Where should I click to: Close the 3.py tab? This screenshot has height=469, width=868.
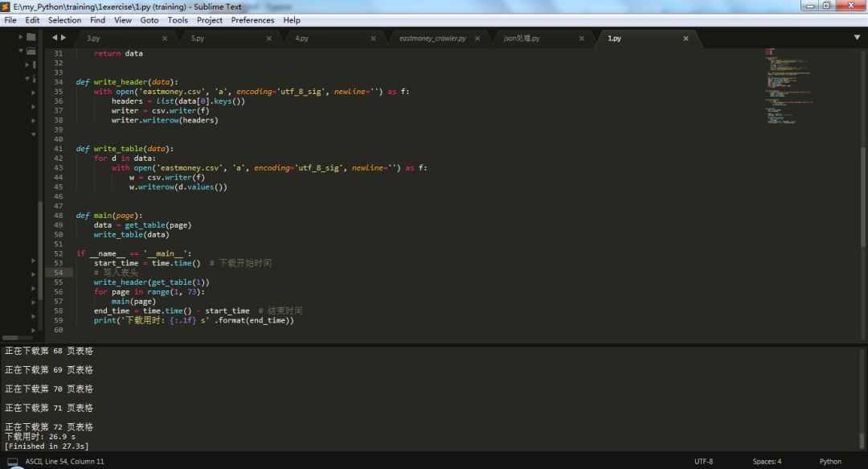[165, 39]
